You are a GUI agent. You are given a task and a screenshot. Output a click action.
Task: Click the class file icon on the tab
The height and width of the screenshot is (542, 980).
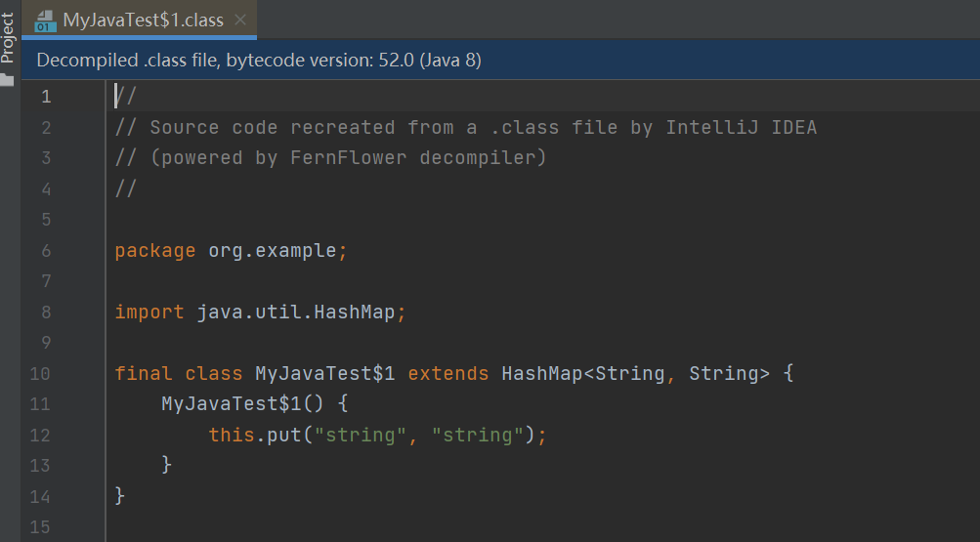[x=45, y=21]
